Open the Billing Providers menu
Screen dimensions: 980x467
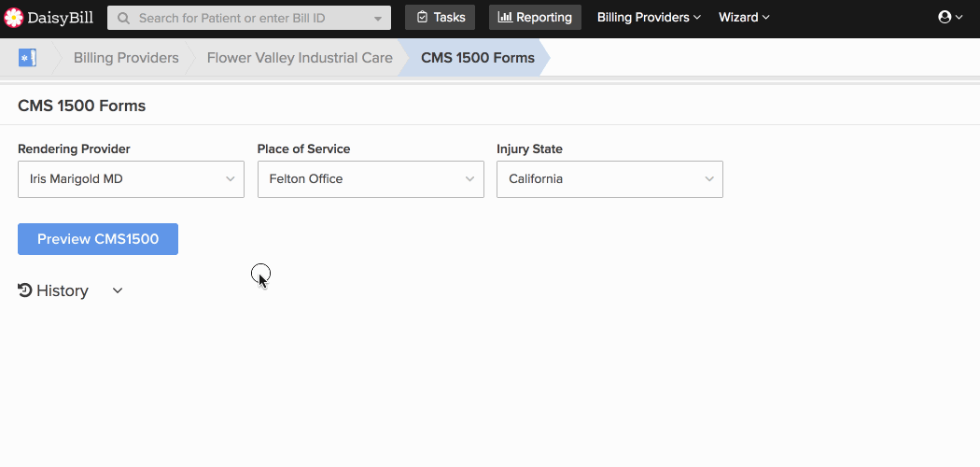[x=649, y=18]
